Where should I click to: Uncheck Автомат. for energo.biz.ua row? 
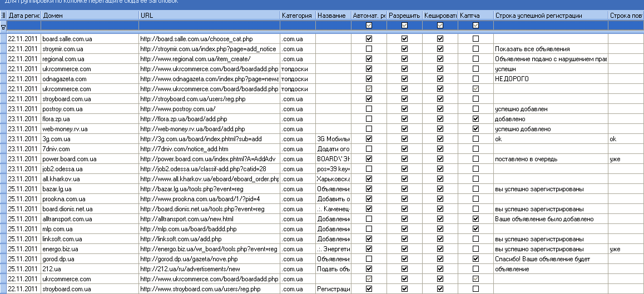pyautogui.click(x=369, y=249)
